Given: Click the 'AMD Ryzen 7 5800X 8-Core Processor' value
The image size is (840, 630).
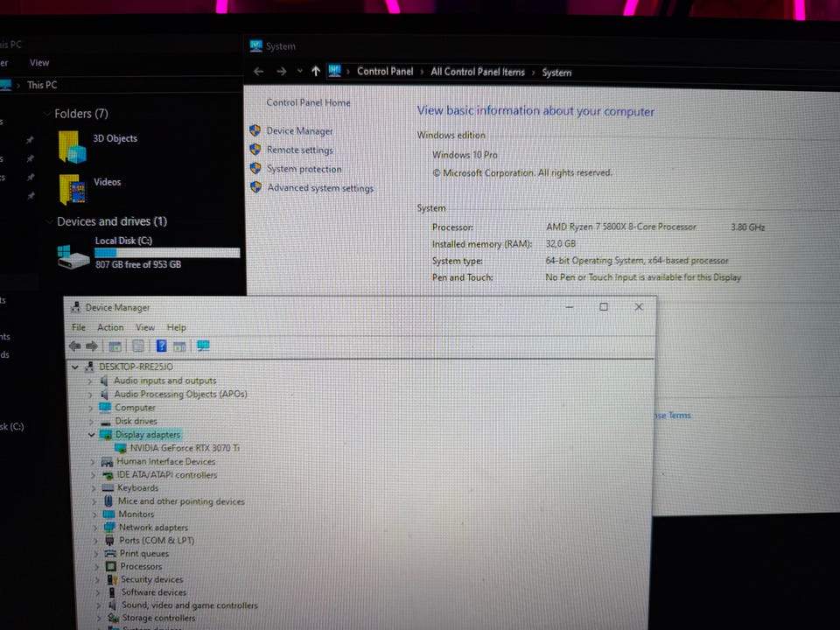Looking at the screenshot, I should (x=621, y=227).
